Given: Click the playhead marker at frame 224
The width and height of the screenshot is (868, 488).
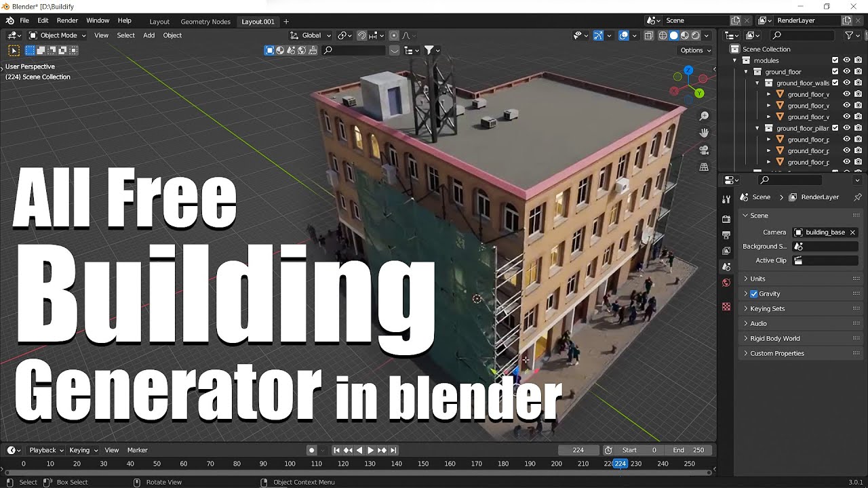Looking at the screenshot, I should click(x=620, y=464).
